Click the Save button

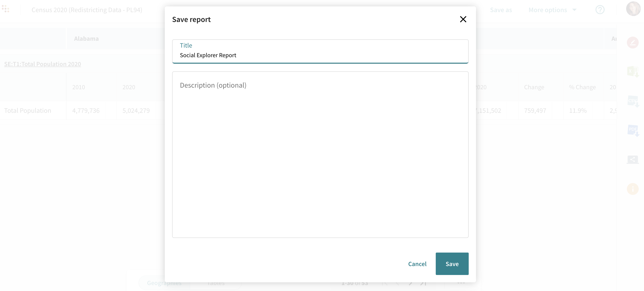pos(452,264)
